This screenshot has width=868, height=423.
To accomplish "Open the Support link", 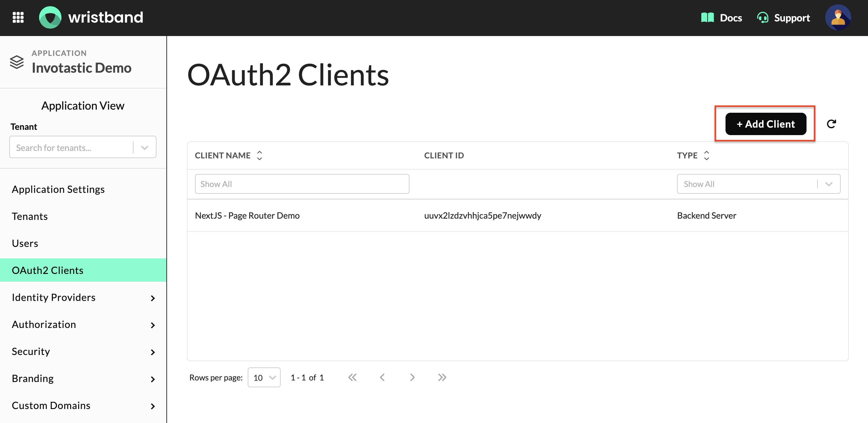I will tap(792, 17).
